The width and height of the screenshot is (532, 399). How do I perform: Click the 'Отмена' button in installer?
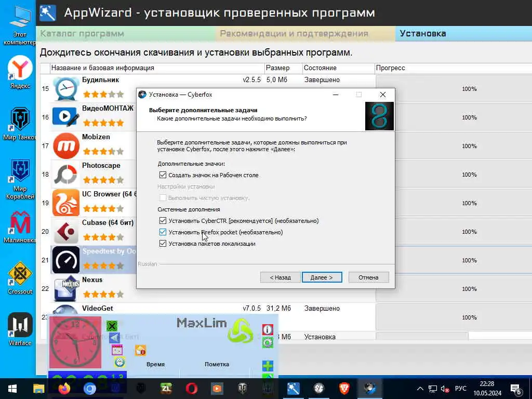tap(368, 277)
